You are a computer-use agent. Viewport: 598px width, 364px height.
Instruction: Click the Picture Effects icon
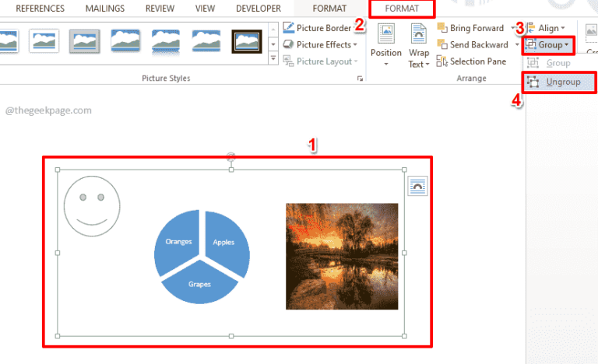(288, 44)
